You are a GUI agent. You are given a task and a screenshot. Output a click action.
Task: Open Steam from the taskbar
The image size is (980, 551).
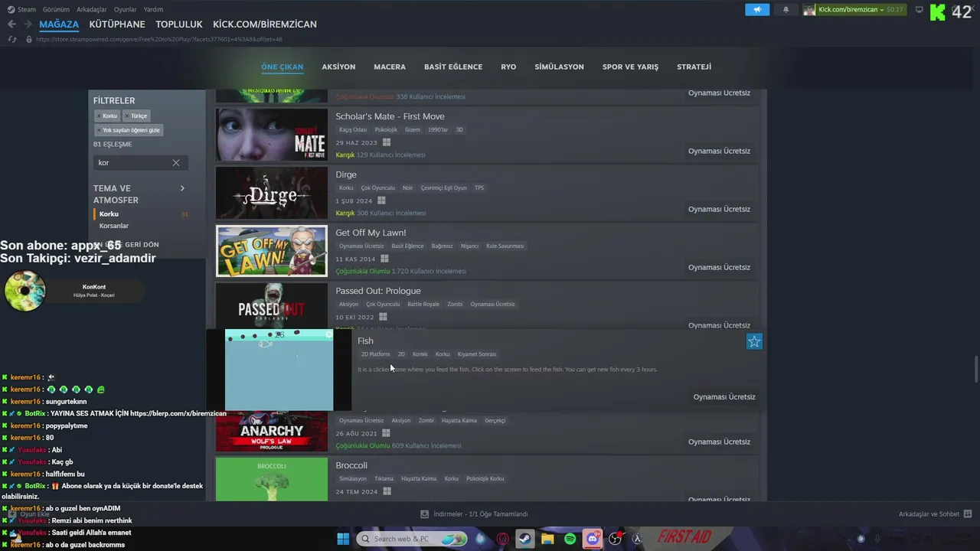[x=525, y=539]
